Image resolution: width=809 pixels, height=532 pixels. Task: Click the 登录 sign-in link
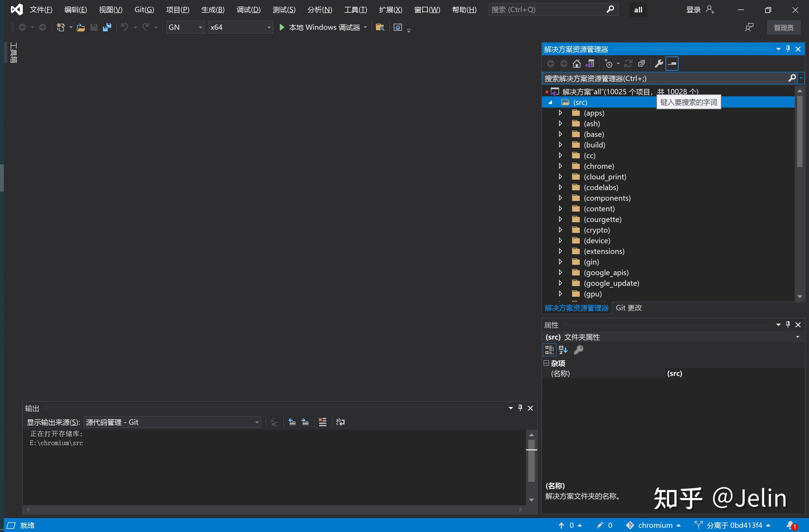click(693, 9)
